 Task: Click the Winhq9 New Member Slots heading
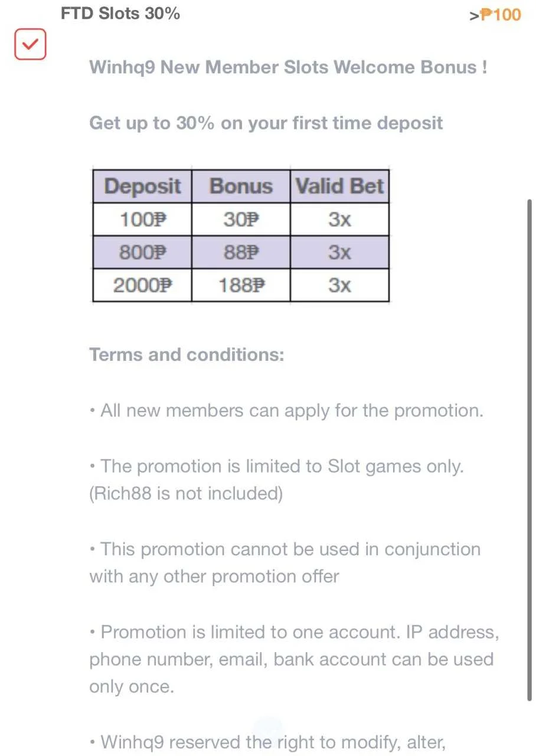(288, 67)
